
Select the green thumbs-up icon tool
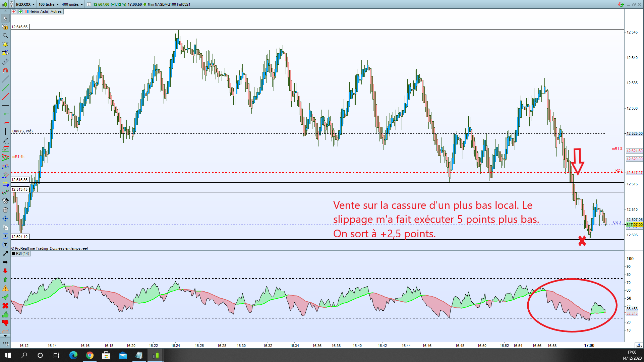pos(5,314)
